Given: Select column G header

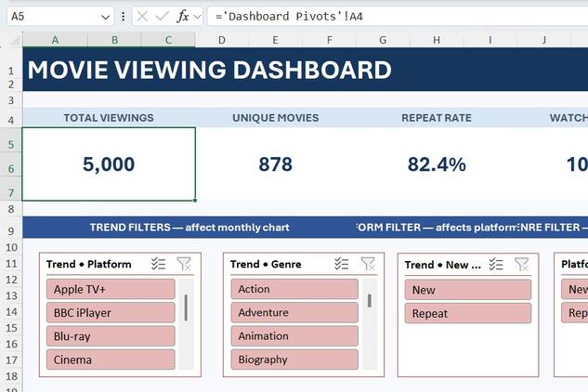Looking at the screenshot, I should [x=383, y=40].
